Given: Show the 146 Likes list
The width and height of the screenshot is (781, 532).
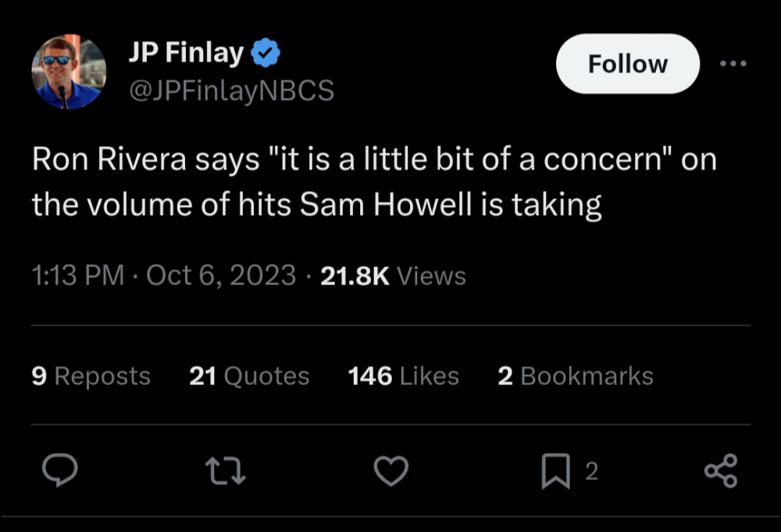Looking at the screenshot, I should coord(403,376).
